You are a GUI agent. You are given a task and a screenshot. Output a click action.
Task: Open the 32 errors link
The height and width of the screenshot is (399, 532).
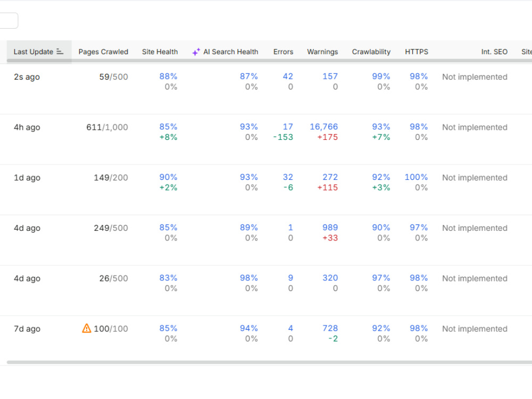click(x=288, y=177)
